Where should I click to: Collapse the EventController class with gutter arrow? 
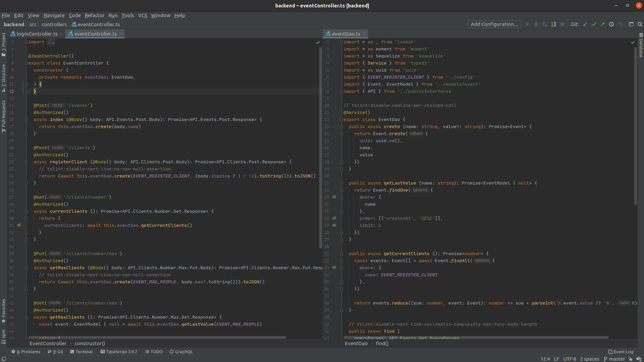click(x=27, y=63)
